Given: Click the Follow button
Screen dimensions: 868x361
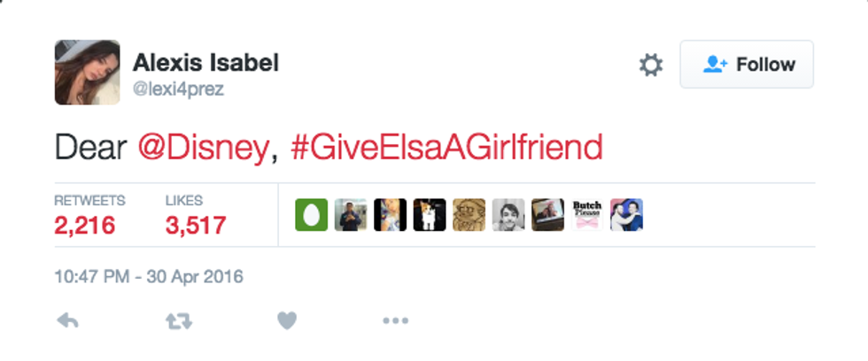Looking at the screenshot, I should (747, 65).
